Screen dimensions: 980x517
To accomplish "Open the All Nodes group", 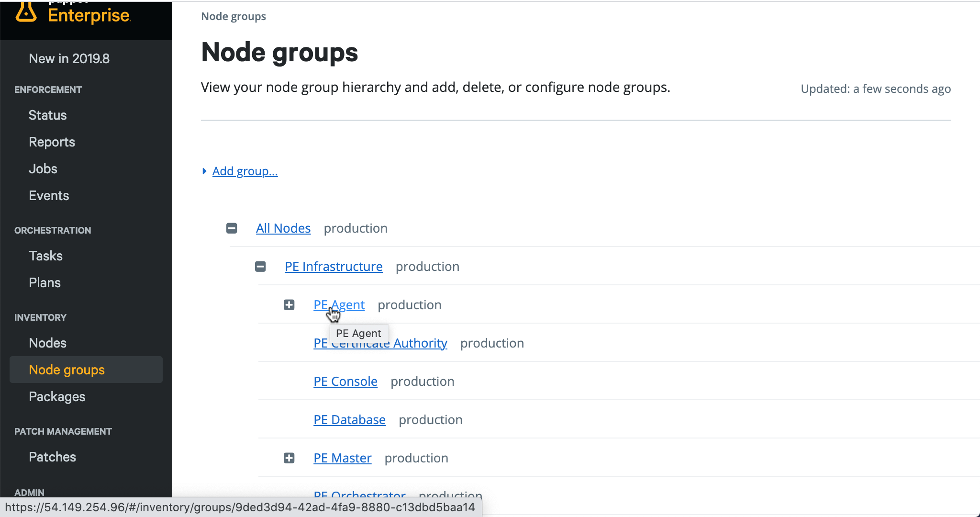I will pos(283,228).
